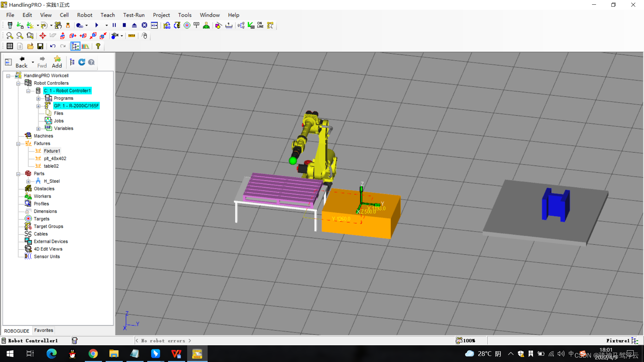Open the Tools menu
The height and width of the screenshot is (362, 644).
click(x=184, y=15)
